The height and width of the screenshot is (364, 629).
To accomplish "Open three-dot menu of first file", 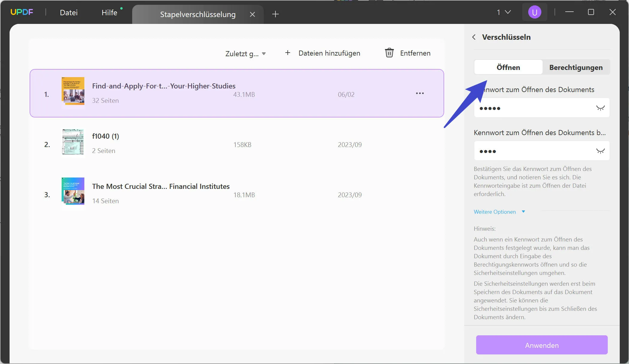I will (x=420, y=93).
